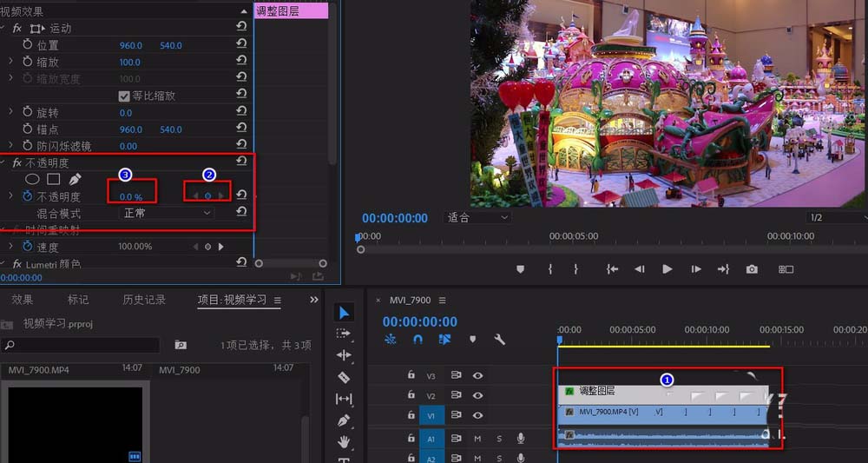The height and width of the screenshot is (463, 868).
Task: Open the 1/2 playback resolution dropdown
Action: pyautogui.click(x=837, y=218)
